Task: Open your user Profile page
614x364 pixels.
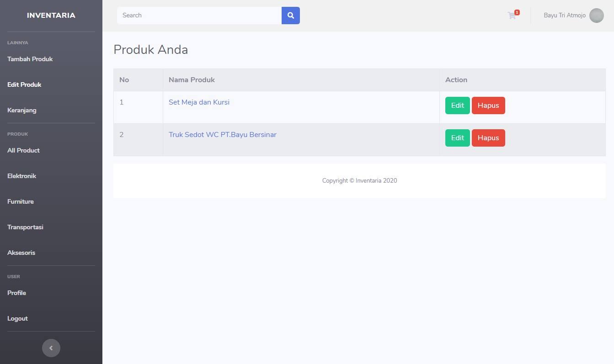Action: pyautogui.click(x=16, y=293)
